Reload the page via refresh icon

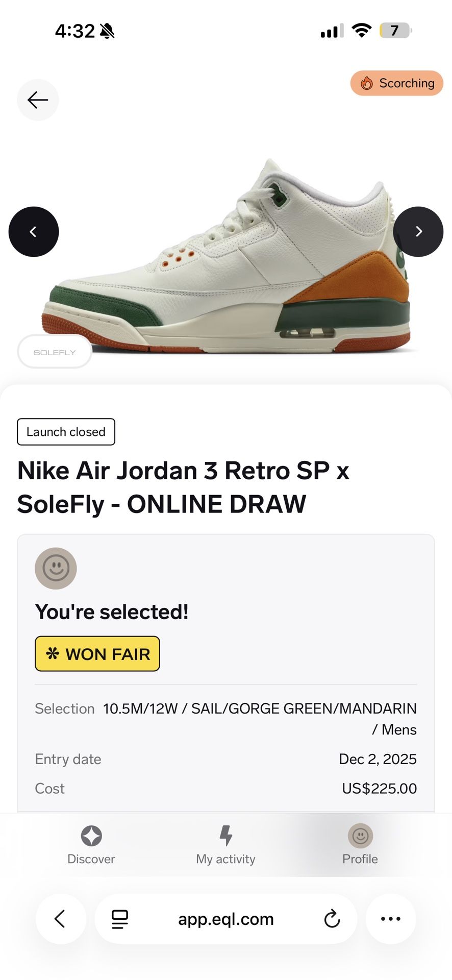click(332, 919)
